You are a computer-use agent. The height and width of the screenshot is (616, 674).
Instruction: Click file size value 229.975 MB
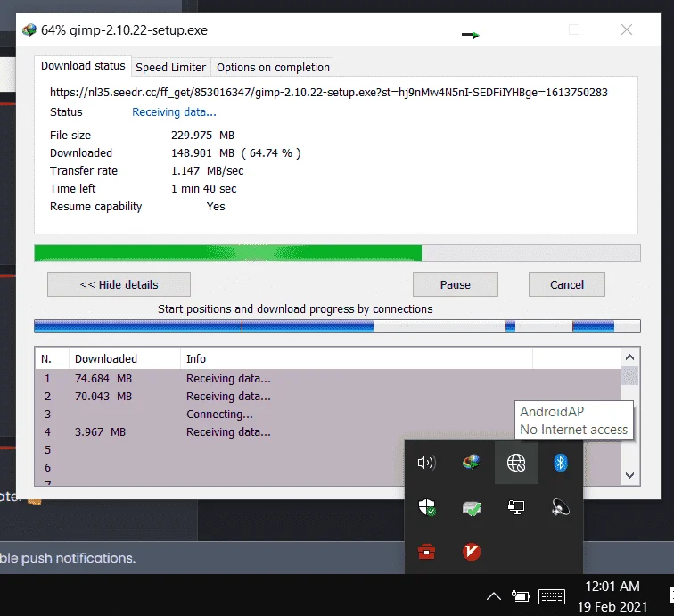click(x=203, y=136)
